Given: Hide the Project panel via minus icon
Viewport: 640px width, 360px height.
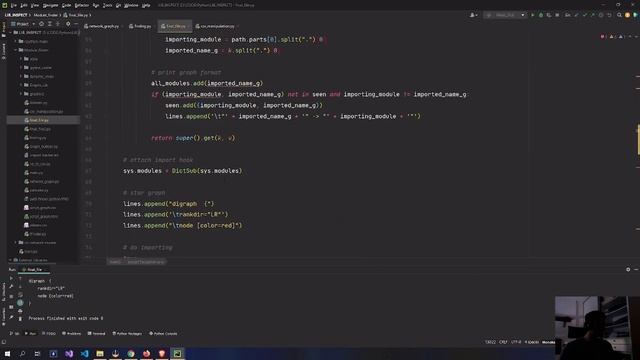Looking at the screenshot, I should click(76, 24).
